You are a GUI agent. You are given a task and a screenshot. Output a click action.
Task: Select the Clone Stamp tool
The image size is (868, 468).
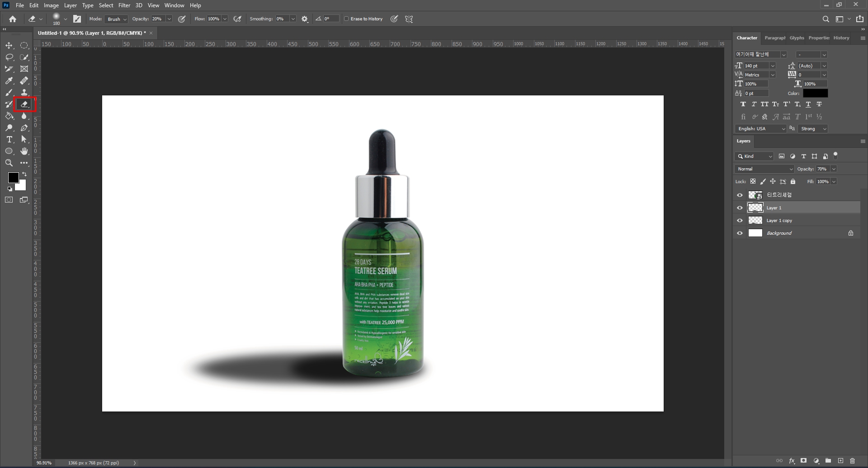coord(24,93)
